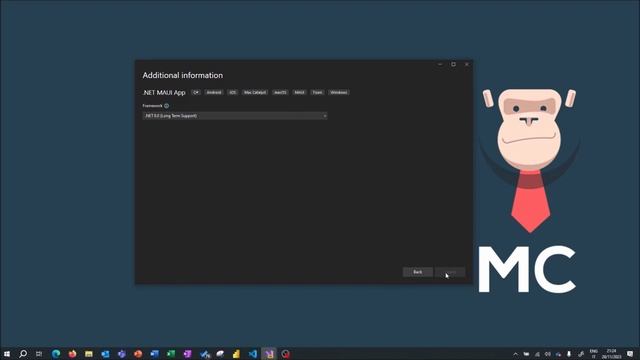Click the info icon next to Framework
640x360 pixels.
(167, 106)
